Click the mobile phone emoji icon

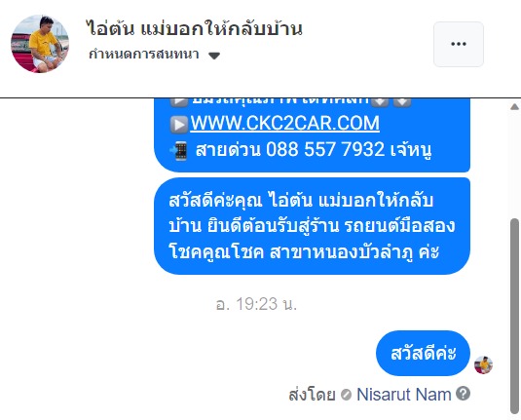tap(179, 151)
